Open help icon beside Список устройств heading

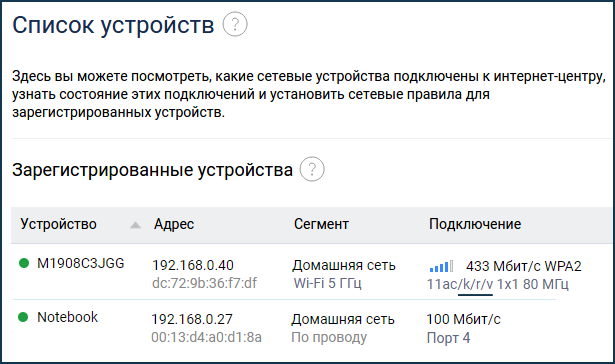click(x=235, y=24)
